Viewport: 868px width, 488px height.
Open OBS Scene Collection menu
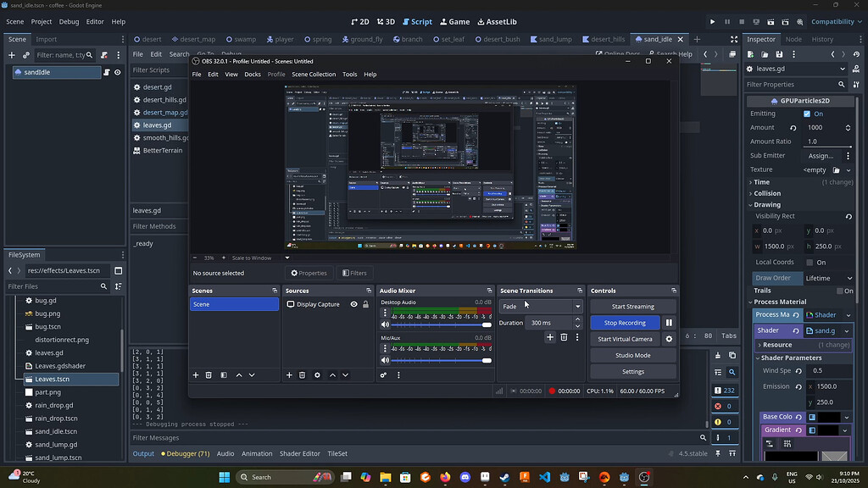(314, 75)
